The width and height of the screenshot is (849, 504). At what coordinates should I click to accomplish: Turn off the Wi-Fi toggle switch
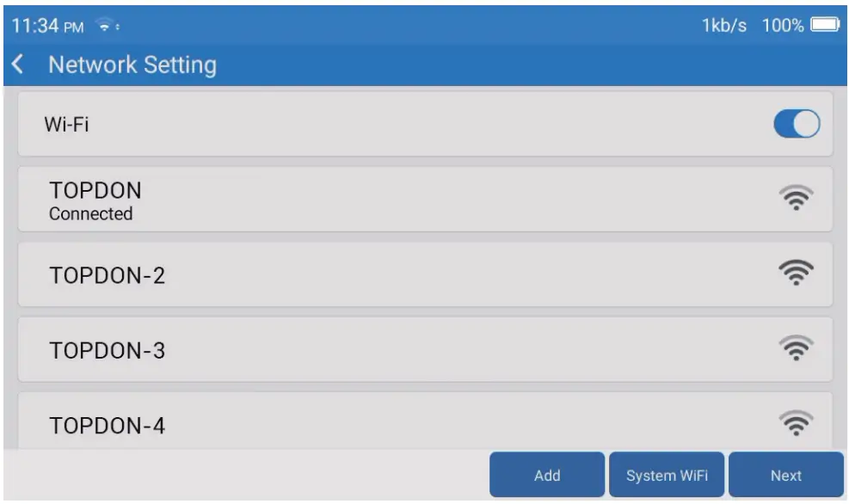point(797,125)
